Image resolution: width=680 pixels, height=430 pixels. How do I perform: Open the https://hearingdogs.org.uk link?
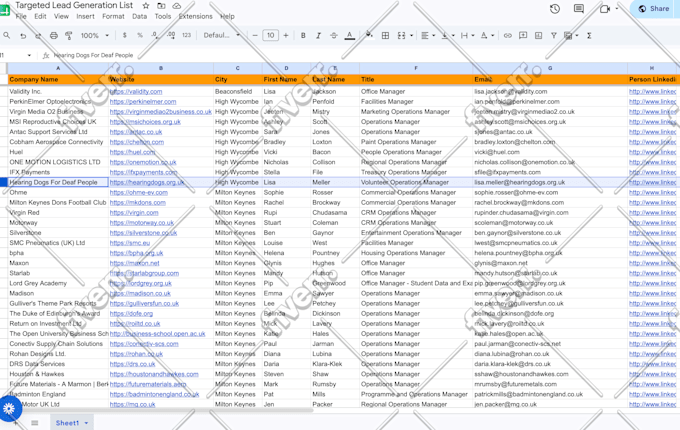coord(147,182)
